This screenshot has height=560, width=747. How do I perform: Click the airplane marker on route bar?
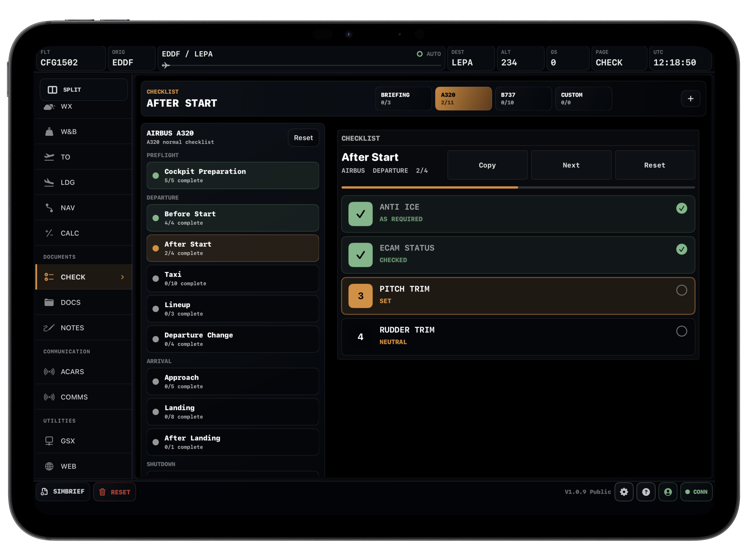pyautogui.click(x=165, y=65)
